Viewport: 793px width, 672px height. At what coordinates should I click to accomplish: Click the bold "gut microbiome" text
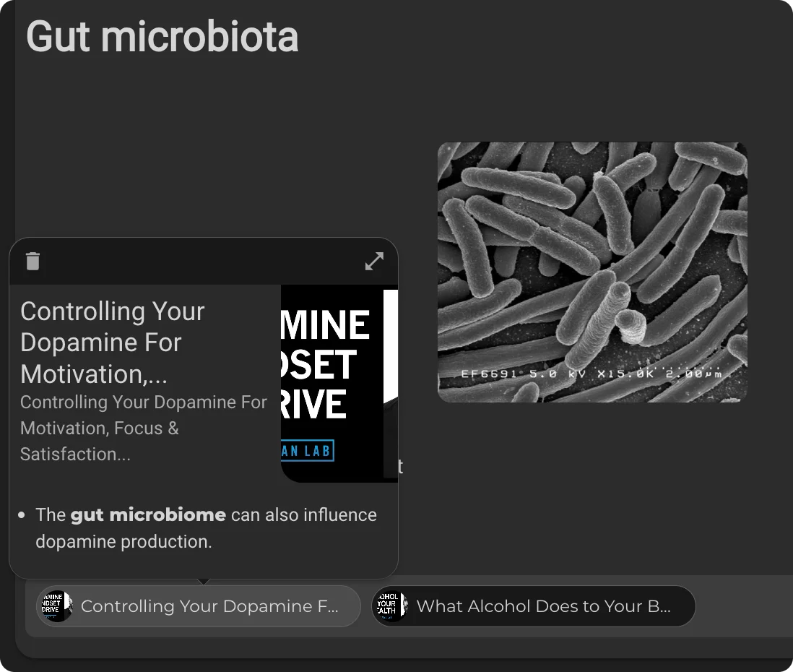tap(148, 515)
